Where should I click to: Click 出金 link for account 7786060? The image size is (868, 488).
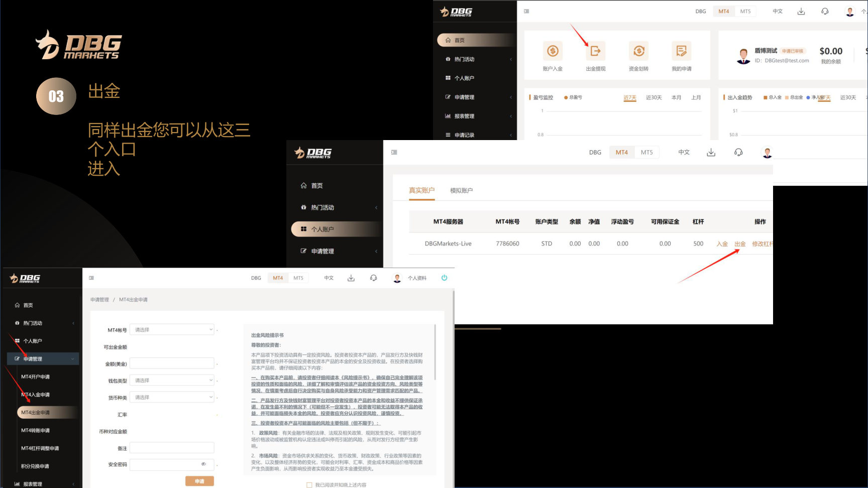tap(740, 243)
